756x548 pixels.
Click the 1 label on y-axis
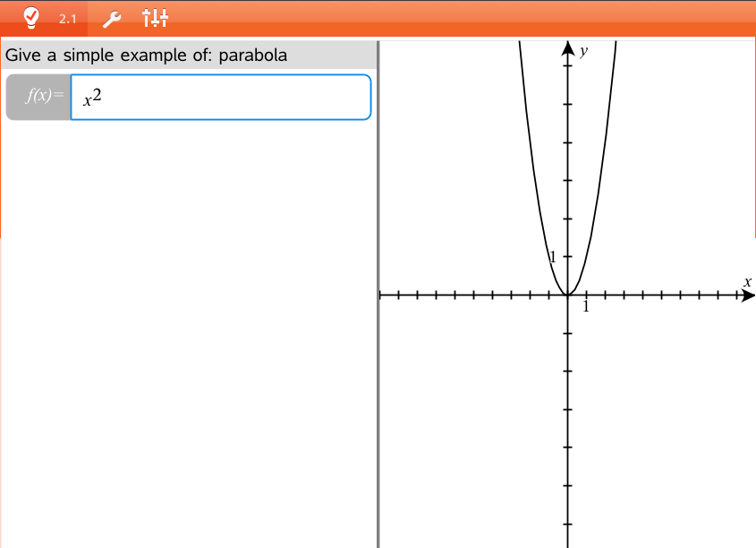(x=553, y=257)
